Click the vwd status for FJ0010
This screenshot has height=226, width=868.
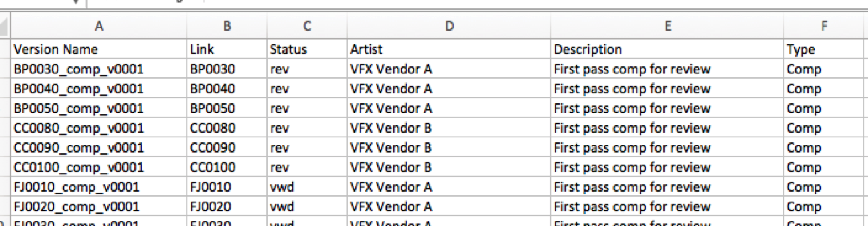pyautogui.click(x=281, y=187)
